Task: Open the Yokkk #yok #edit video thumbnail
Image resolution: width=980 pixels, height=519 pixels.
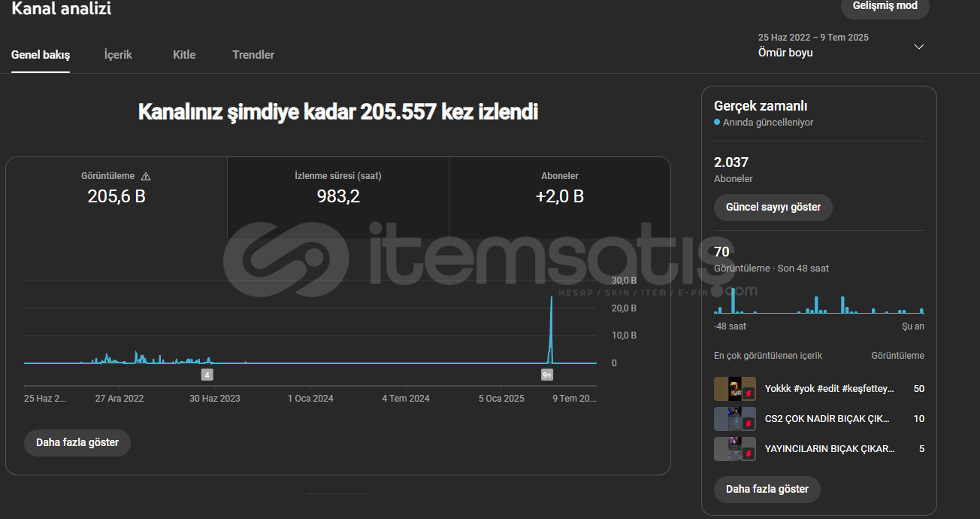Action: tap(734, 389)
